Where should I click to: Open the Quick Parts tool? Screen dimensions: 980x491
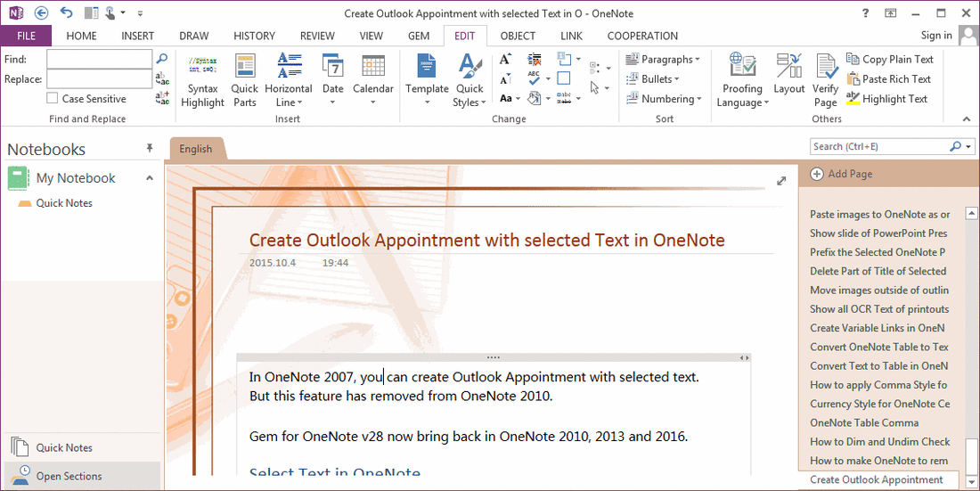pyautogui.click(x=244, y=81)
